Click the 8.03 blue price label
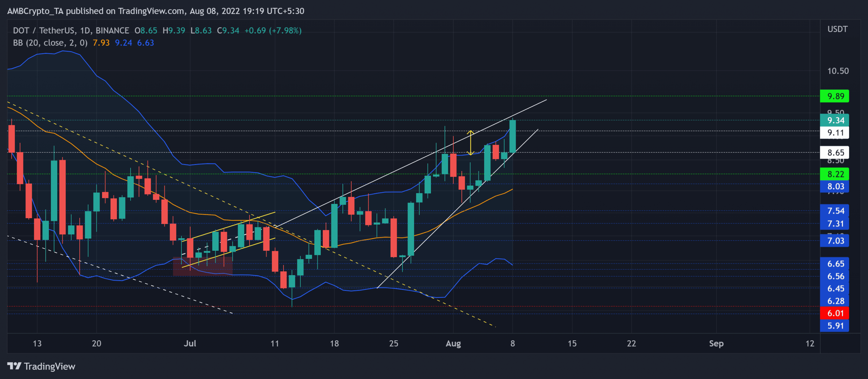868x379 pixels. pos(834,186)
